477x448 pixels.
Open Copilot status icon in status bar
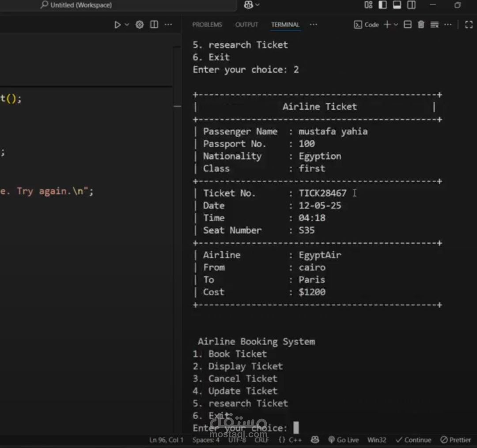(x=315, y=440)
